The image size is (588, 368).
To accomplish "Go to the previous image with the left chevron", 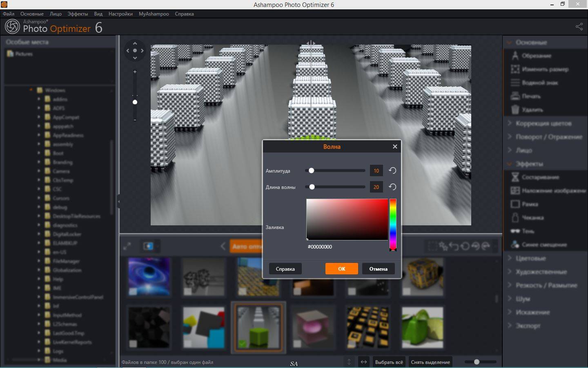I will click(x=223, y=246).
